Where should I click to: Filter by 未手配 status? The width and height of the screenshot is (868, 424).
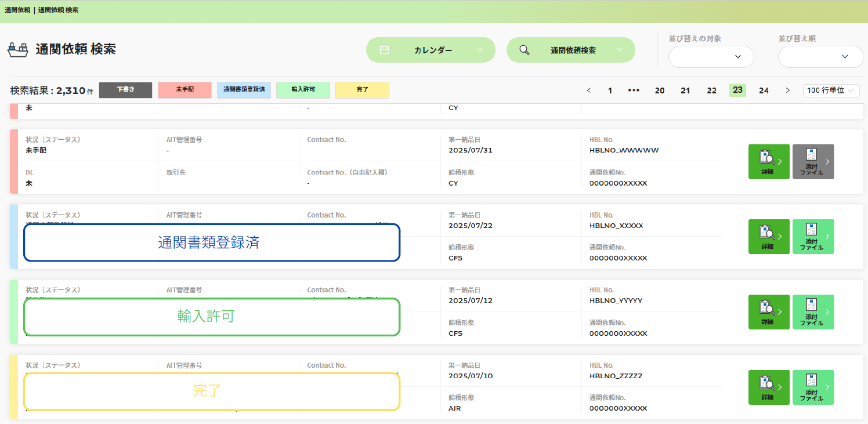[x=185, y=90]
